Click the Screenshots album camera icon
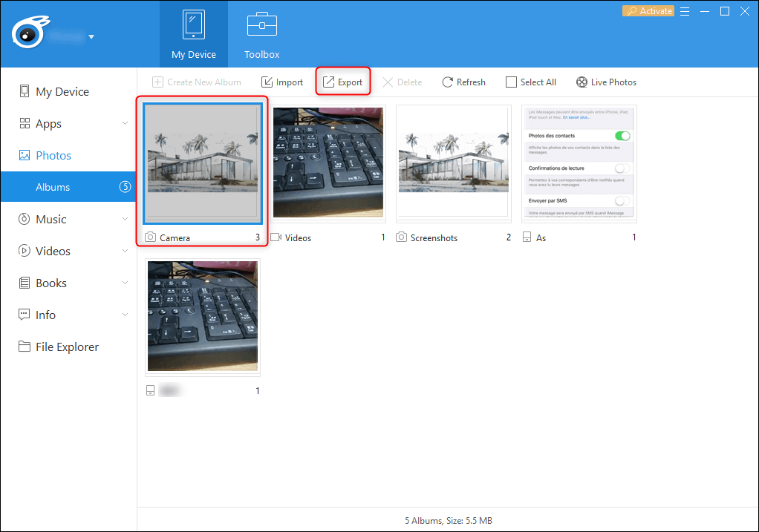This screenshot has height=532, width=759. 401,237
